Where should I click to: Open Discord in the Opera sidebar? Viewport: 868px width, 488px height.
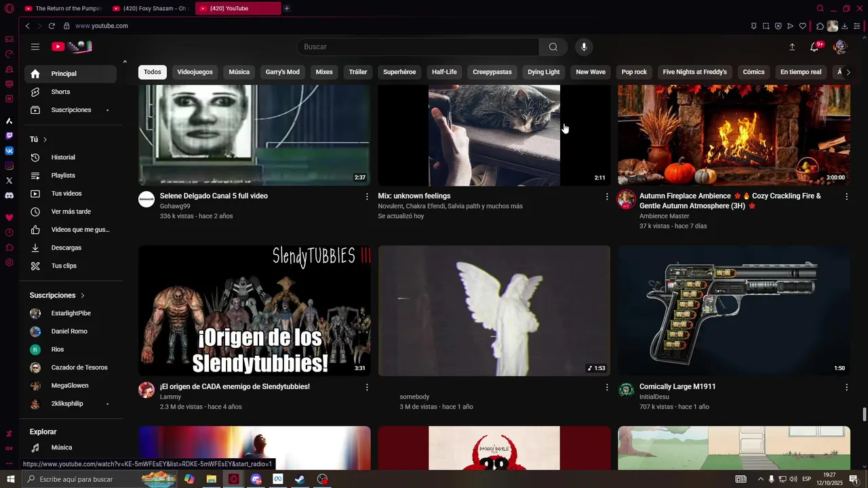click(9, 195)
